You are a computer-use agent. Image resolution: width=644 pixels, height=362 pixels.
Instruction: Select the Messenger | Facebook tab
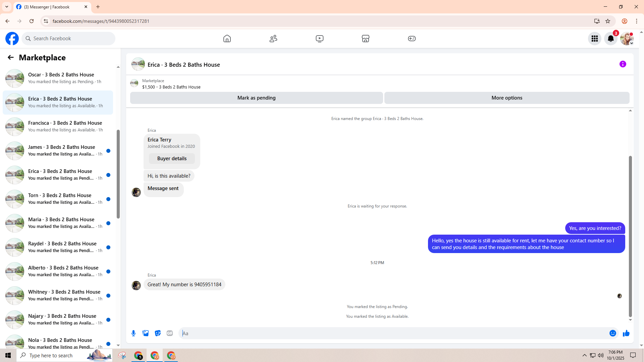click(x=52, y=7)
